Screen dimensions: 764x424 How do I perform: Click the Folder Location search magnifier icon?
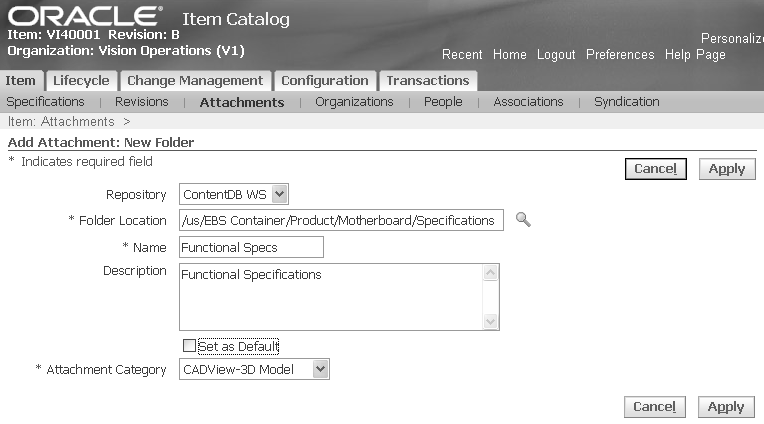click(x=523, y=220)
